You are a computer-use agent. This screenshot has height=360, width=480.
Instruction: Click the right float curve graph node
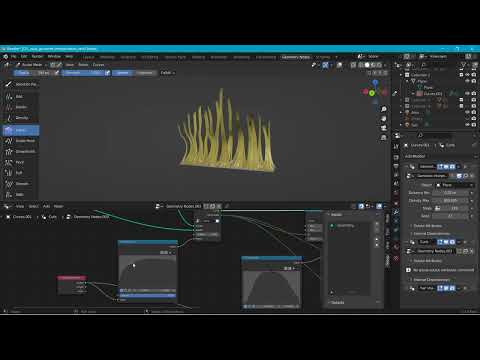[272, 283]
